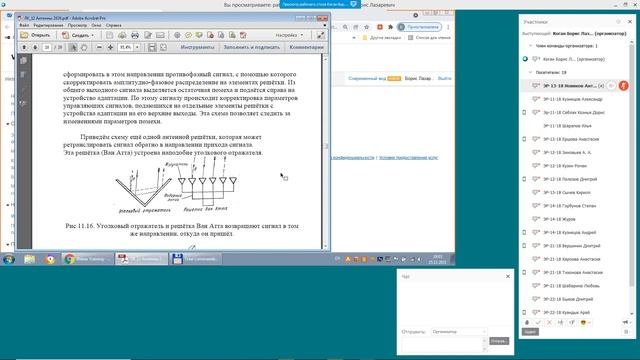Click the send button in chat

tap(499, 341)
